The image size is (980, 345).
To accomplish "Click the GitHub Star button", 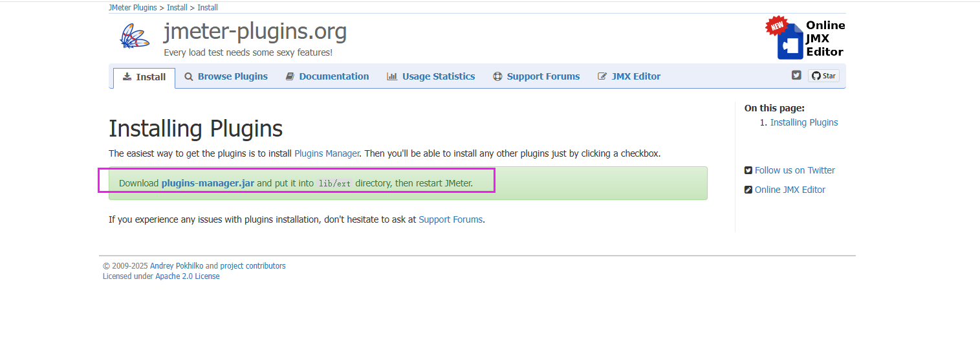I will 823,76.
